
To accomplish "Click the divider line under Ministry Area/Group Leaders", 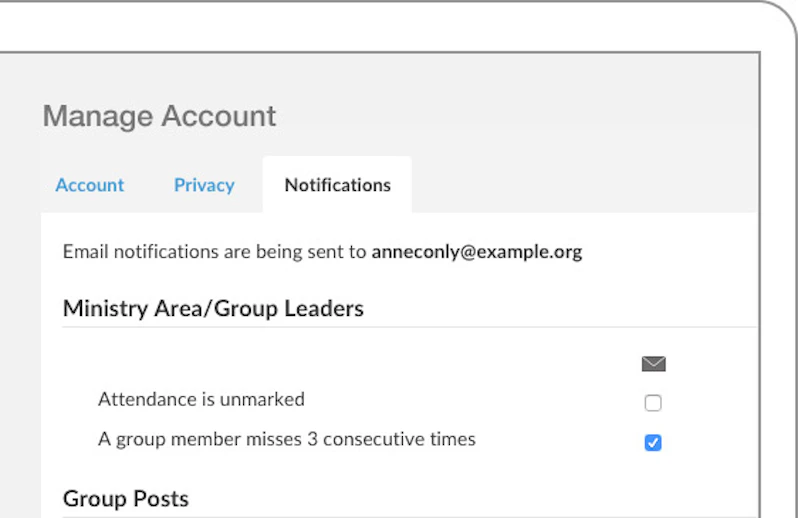I will pyautogui.click(x=400, y=327).
